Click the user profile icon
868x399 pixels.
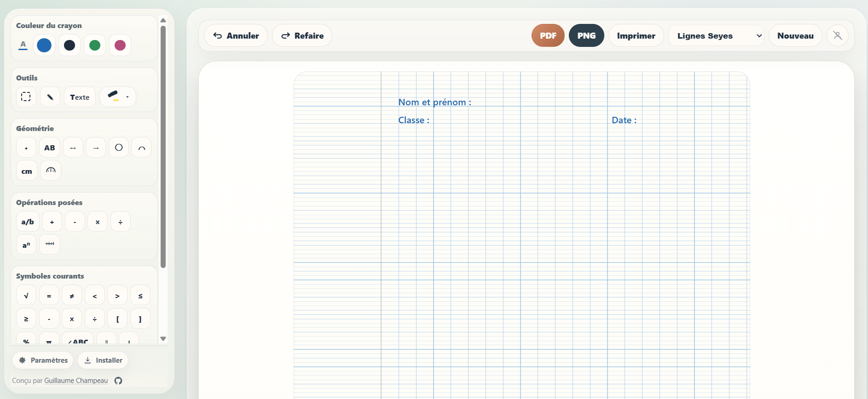[x=837, y=35]
